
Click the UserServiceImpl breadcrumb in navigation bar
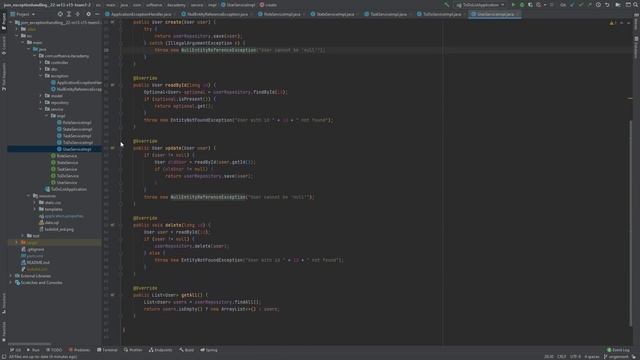coord(238,5)
